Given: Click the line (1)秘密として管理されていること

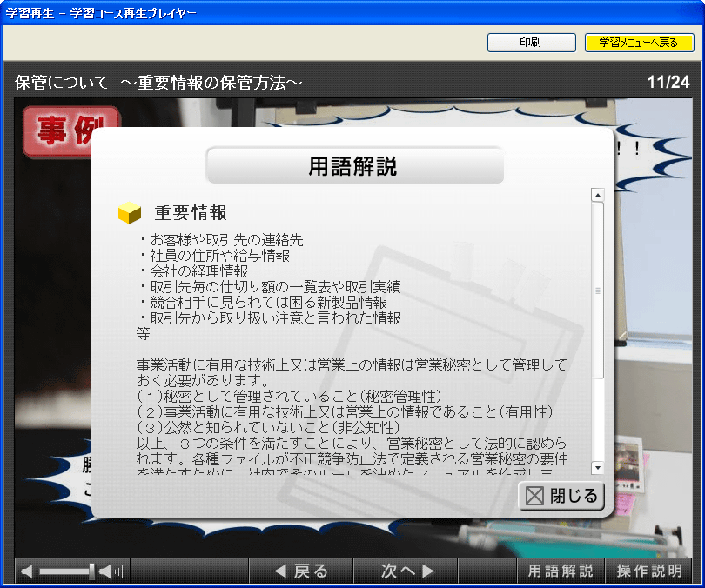Looking at the screenshot, I should (289, 396).
